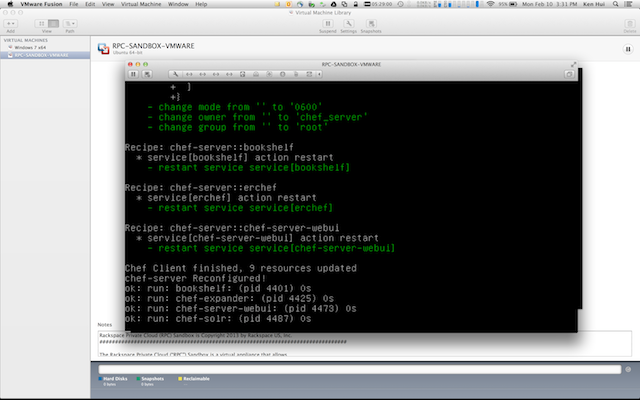Click the first network arrows icon in VM toolbar
Screen dimensions: 640x400
click(189, 74)
